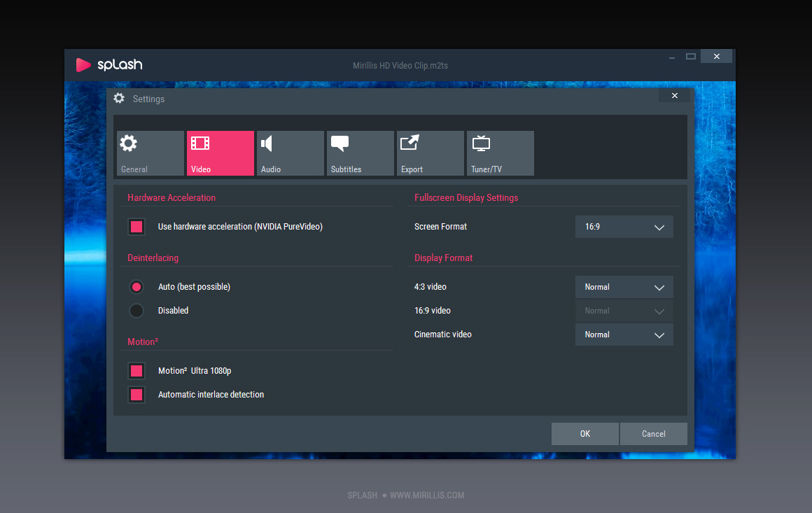Maximize the Splash player window
This screenshot has height=513, width=812.
[691, 57]
